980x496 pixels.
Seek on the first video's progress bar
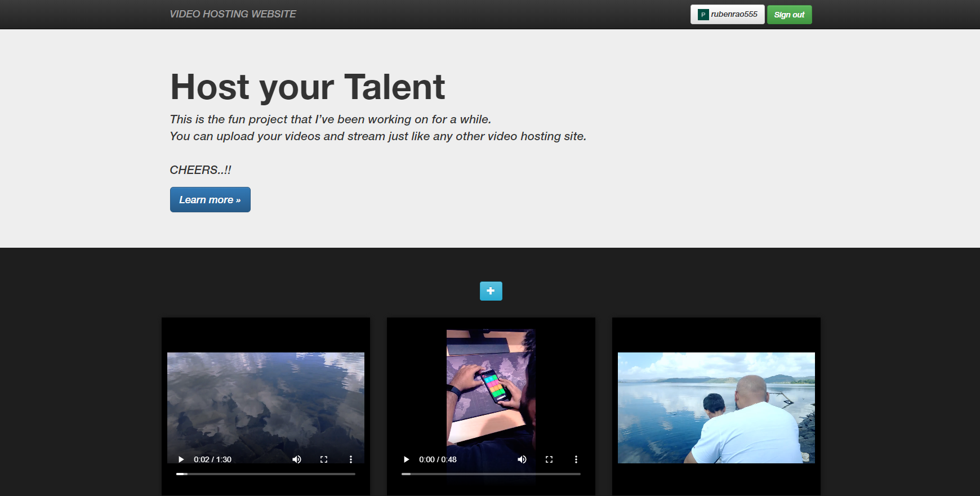pyautogui.click(x=266, y=474)
